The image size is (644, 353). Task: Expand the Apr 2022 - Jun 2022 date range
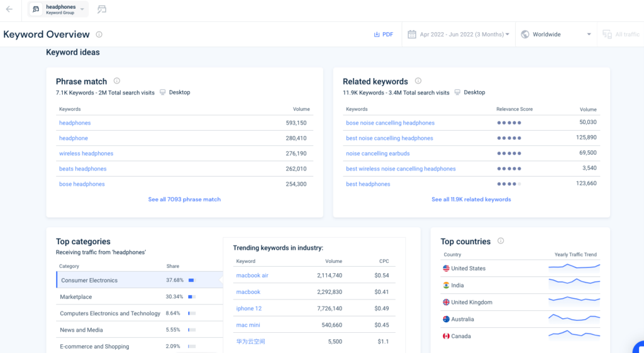point(464,35)
